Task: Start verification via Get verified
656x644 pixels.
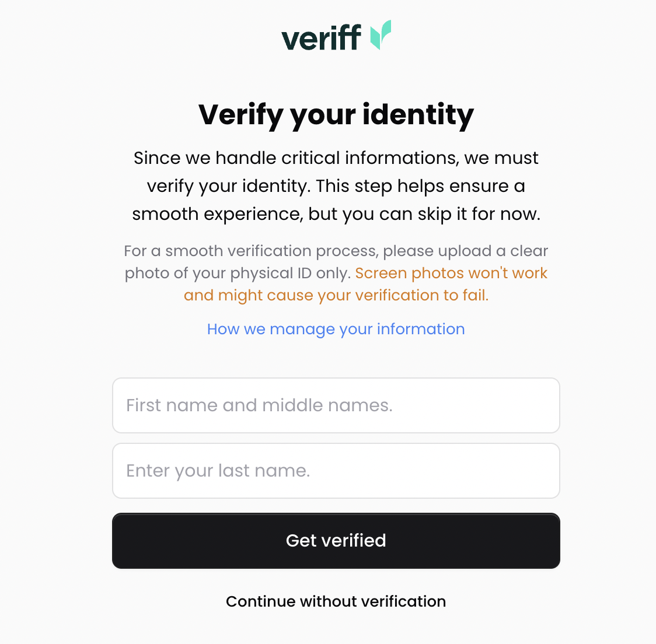Action: point(336,541)
